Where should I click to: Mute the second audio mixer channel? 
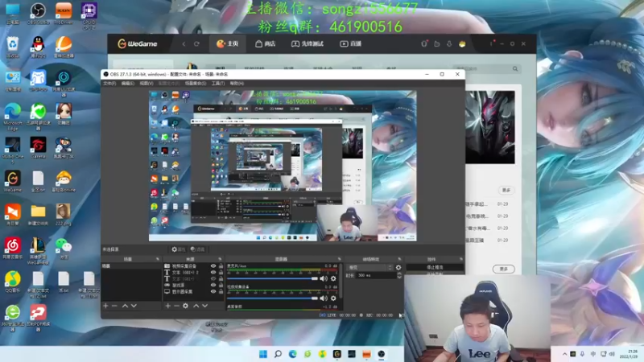coord(324,298)
